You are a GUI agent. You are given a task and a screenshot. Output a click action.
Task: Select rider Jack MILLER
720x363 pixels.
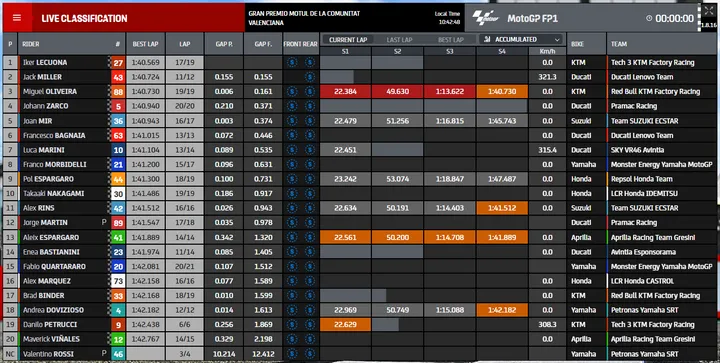tap(42, 77)
